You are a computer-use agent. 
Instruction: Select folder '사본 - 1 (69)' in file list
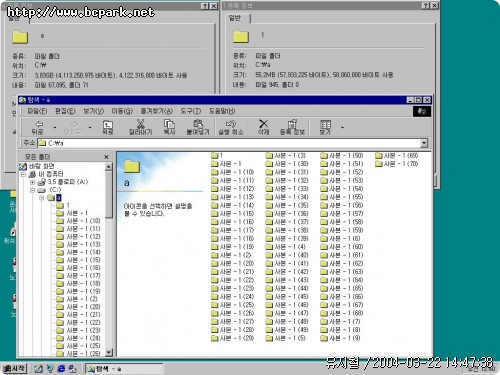(396, 155)
